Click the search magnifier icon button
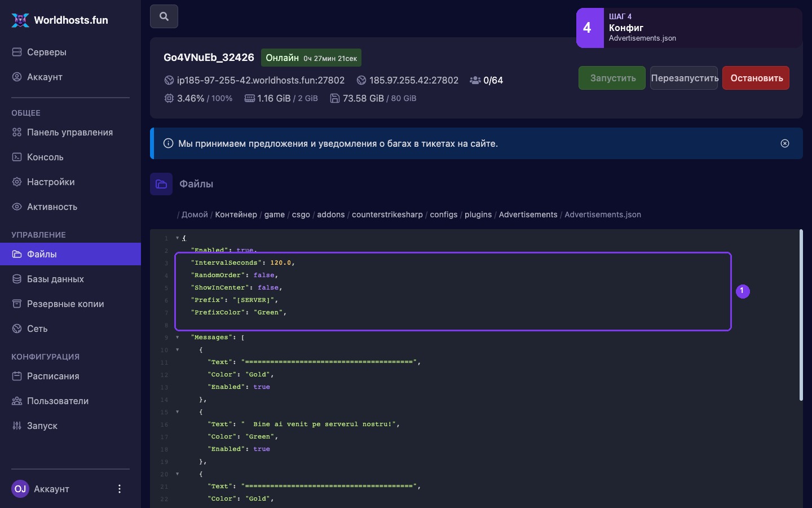The image size is (812, 508). [x=164, y=16]
